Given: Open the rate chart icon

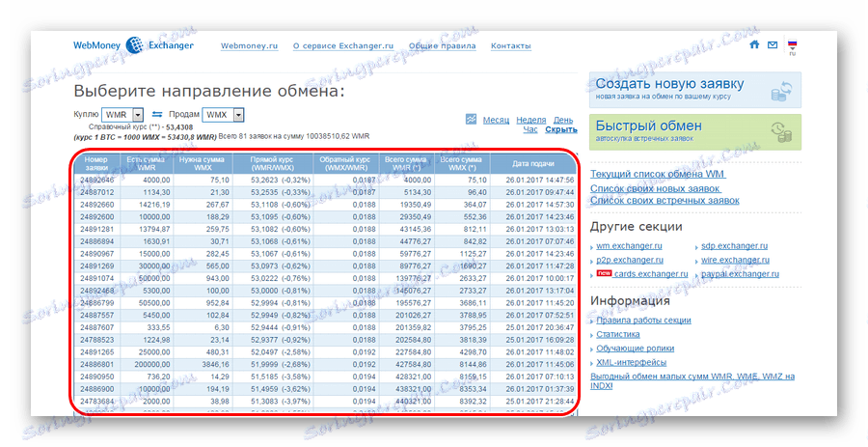Looking at the screenshot, I should coord(471,119).
